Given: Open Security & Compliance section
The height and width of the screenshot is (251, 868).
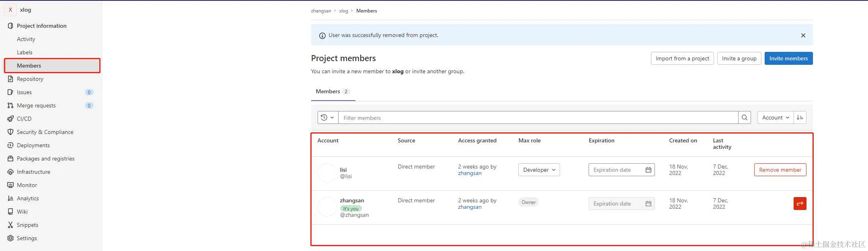Looking at the screenshot, I should pyautogui.click(x=45, y=132).
